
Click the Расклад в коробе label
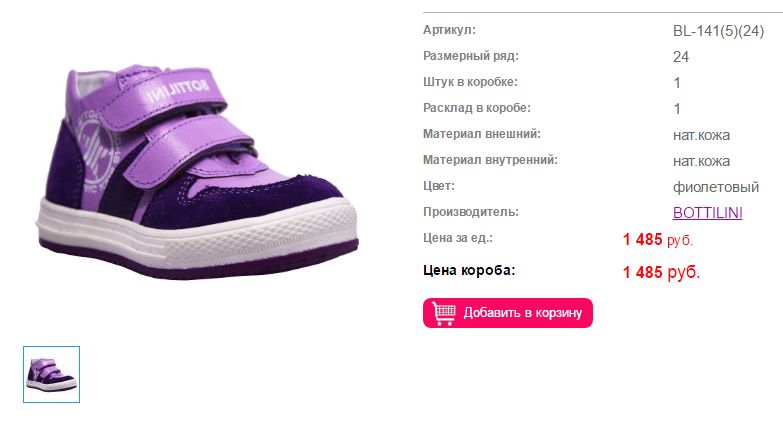click(477, 108)
